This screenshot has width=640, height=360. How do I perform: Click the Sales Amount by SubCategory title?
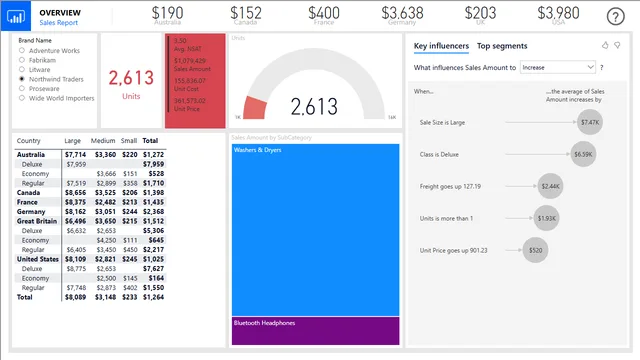pyautogui.click(x=271, y=138)
